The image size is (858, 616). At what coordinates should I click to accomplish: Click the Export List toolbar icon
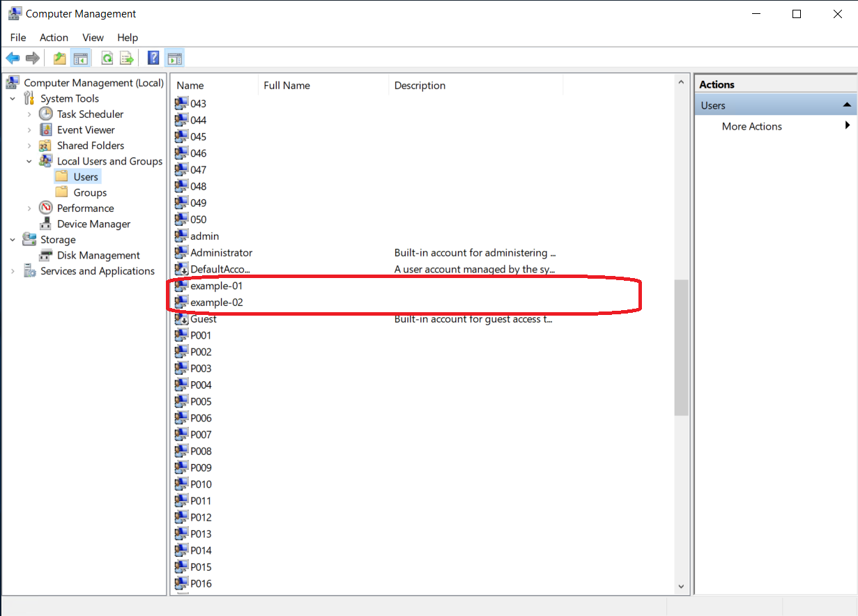point(127,57)
